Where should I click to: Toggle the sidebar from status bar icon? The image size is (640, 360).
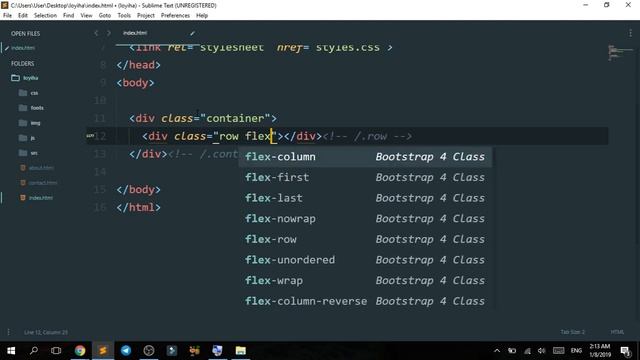9,332
